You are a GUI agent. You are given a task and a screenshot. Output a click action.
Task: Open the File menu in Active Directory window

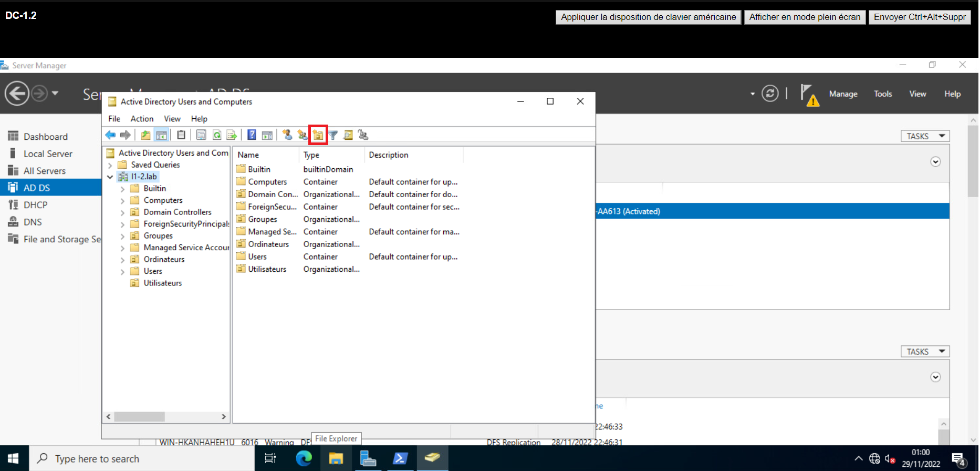click(x=114, y=119)
